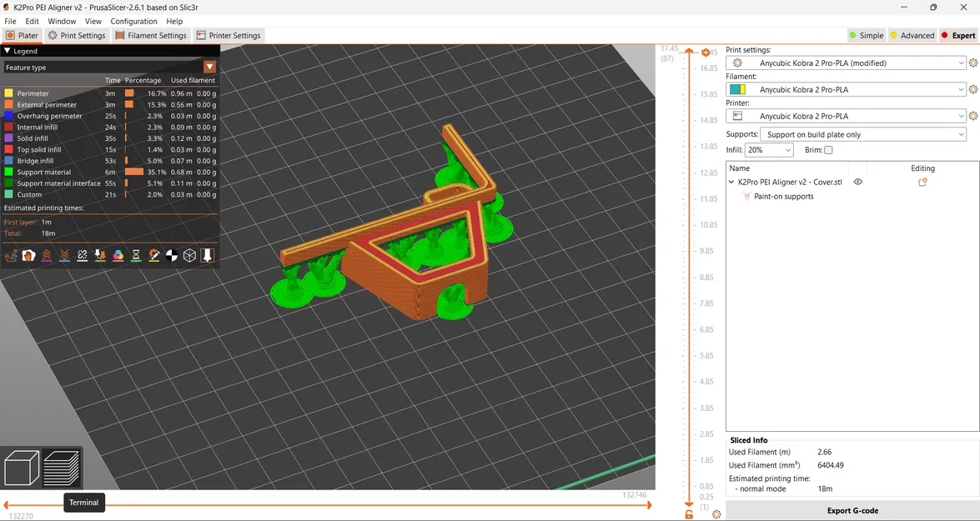Open the Supports dropdown

coord(863,133)
